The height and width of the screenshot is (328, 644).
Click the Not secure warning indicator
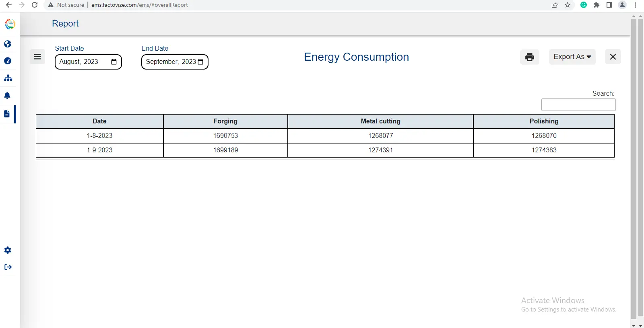pos(66,5)
